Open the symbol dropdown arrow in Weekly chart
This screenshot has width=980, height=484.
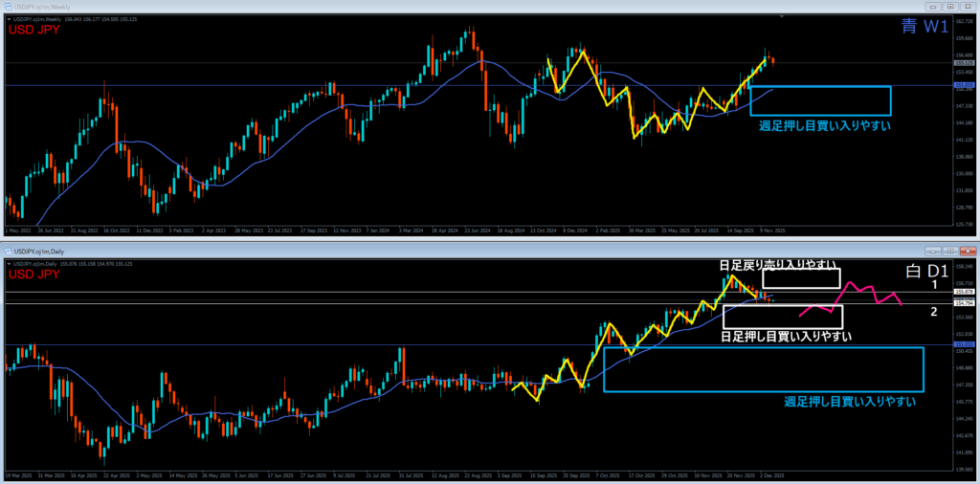(x=8, y=19)
